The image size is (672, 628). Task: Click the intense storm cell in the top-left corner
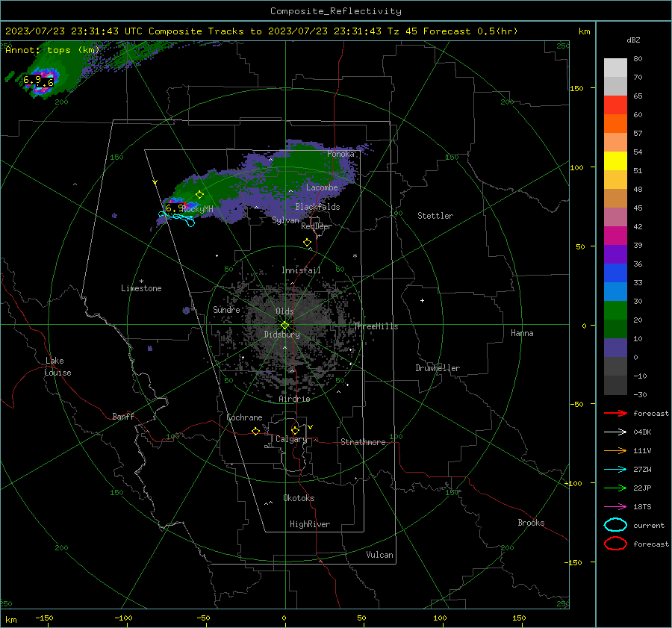[x=41, y=81]
